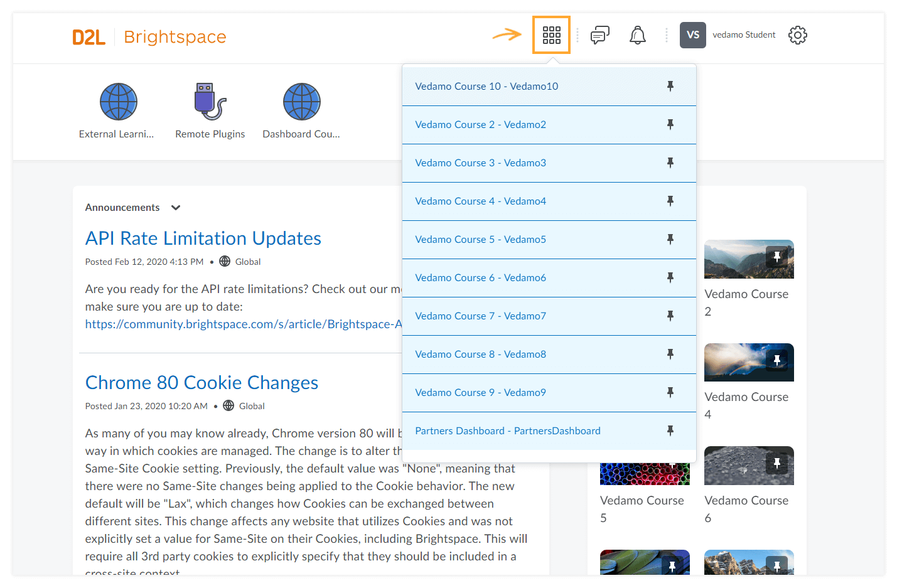Click Posted Jan 23, 2020 10:20 AM text

146,406
